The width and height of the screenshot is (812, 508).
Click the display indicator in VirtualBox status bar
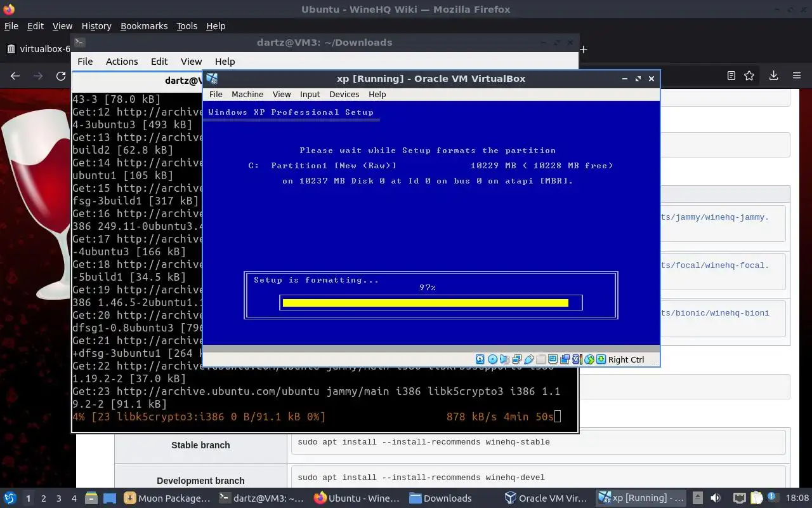[553, 359]
